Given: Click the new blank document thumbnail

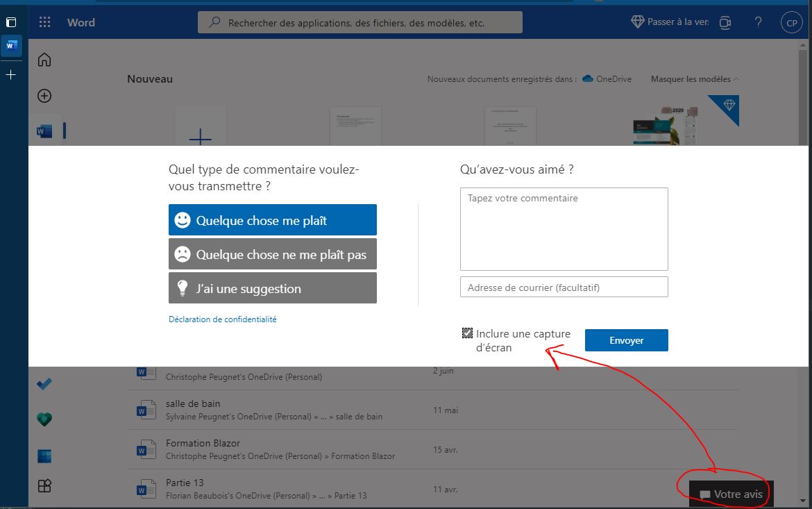Looking at the screenshot, I should [x=201, y=126].
